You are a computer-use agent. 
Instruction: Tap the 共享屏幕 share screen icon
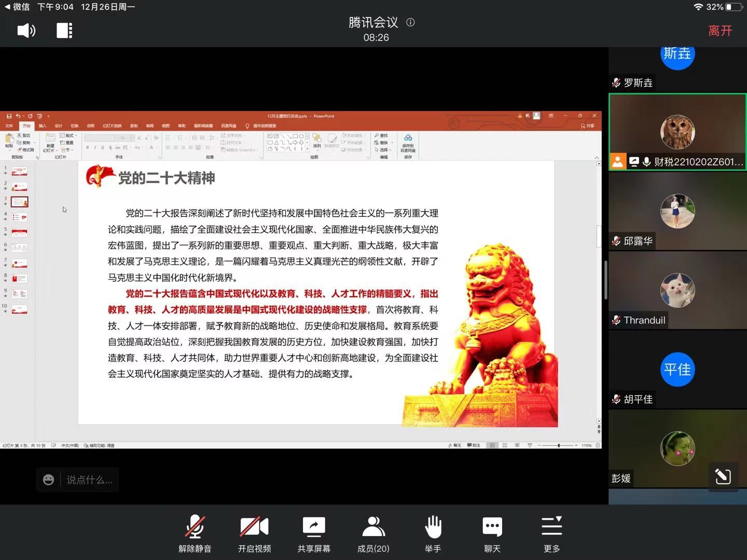click(x=314, y=534)
